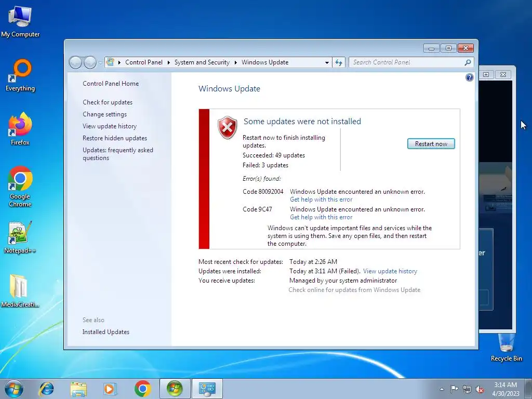The width and height of the screenshot is (532, 399).
Task: Open the Everything search shortcut
Action: point(20,75)
